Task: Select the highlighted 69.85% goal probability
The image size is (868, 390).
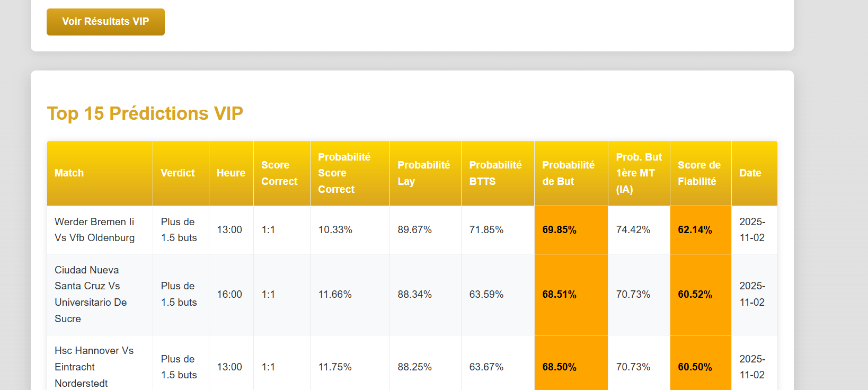Action: click(x=571, y=230)
